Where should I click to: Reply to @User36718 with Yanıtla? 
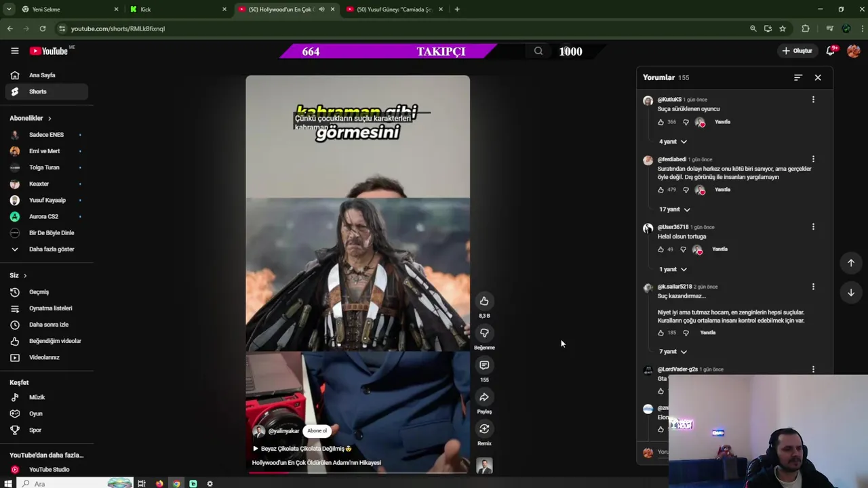pyautogui.click(x=719, y=249)
